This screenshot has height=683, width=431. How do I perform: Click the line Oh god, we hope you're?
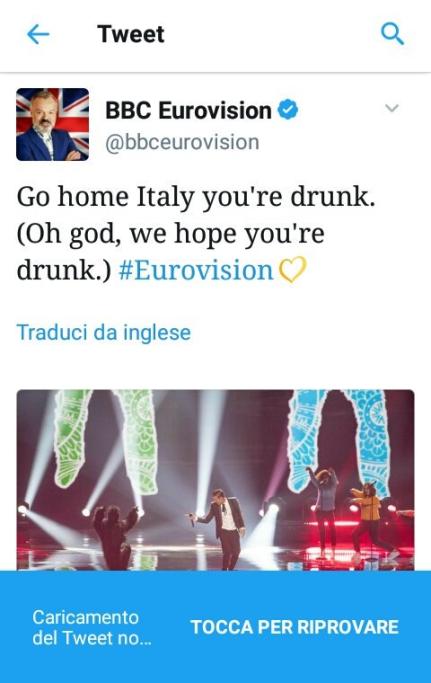(170, 234)
